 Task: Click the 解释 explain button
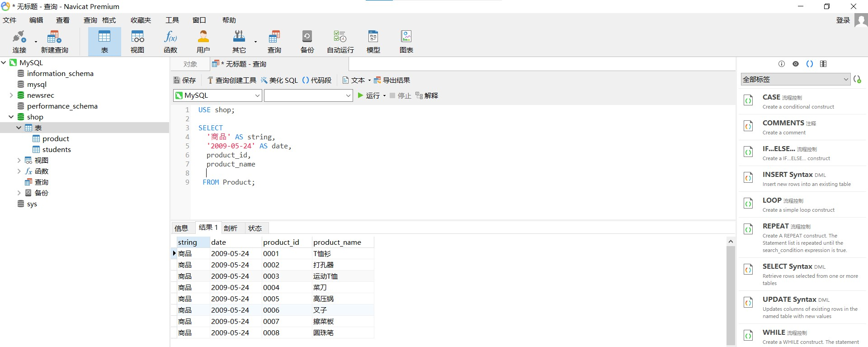click(427, 95)
